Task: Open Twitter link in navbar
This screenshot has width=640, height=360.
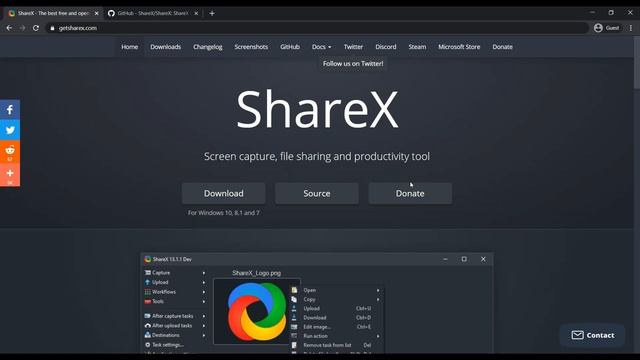Action: point(353,47)
